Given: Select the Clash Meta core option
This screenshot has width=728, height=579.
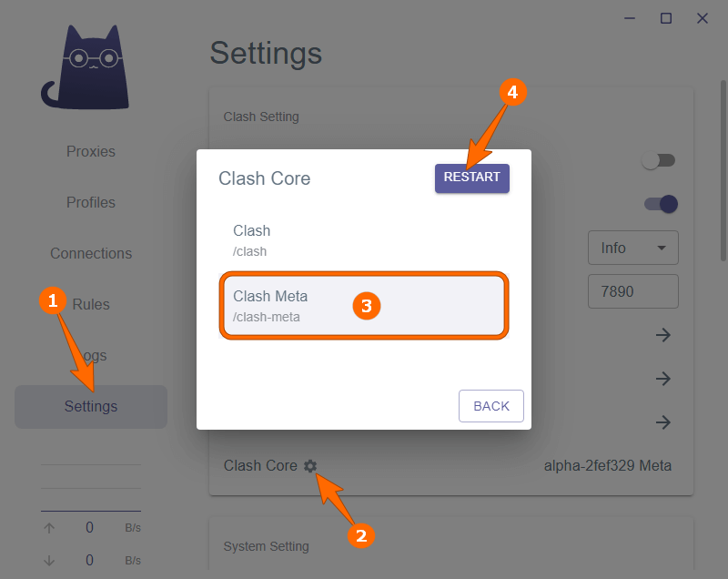Looking at the screenshot, I should click(x=363, y=306).
